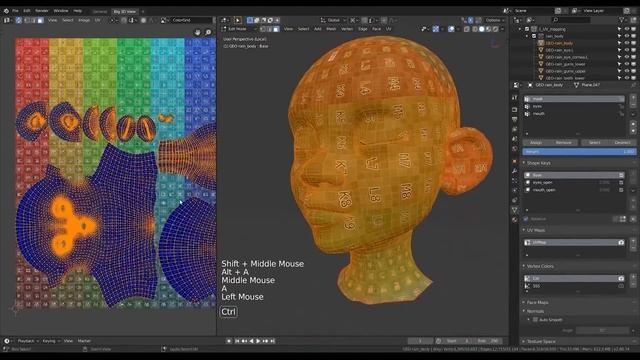
Task: Select face select mode in 3D viewport
Action: click(x=276, y=29)
